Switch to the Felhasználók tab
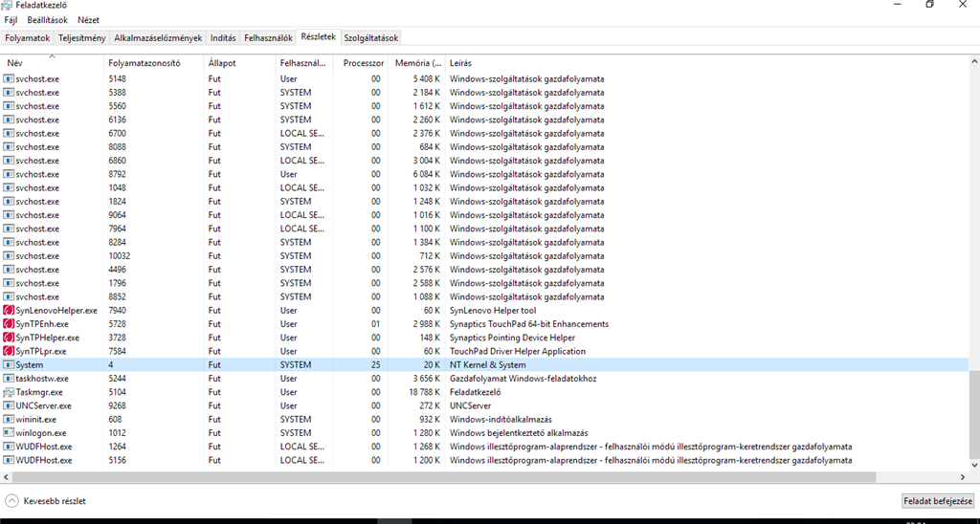This screenshot has width=980, height=524. coord(268,38)
